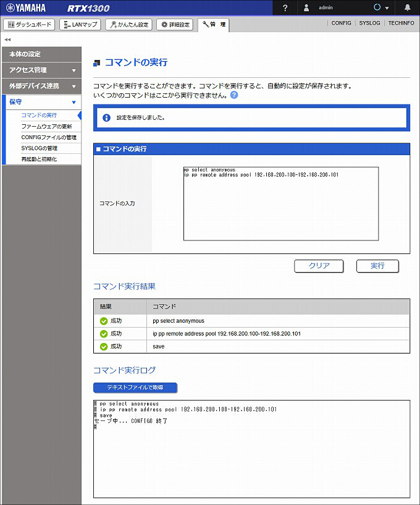Image resolution: width=420 pixels, height=505 pixels.
Task: Expand the アクセス管理 section
Action: pos(41,70)
